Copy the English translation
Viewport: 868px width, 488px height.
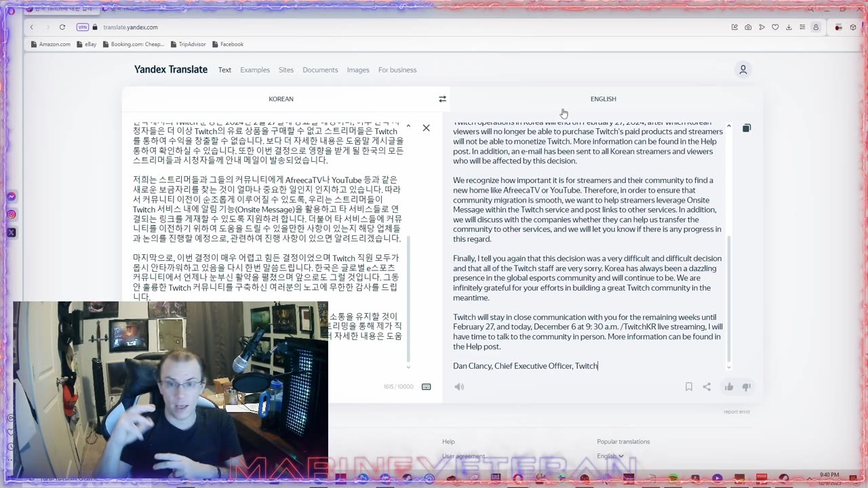coord(747,128)
